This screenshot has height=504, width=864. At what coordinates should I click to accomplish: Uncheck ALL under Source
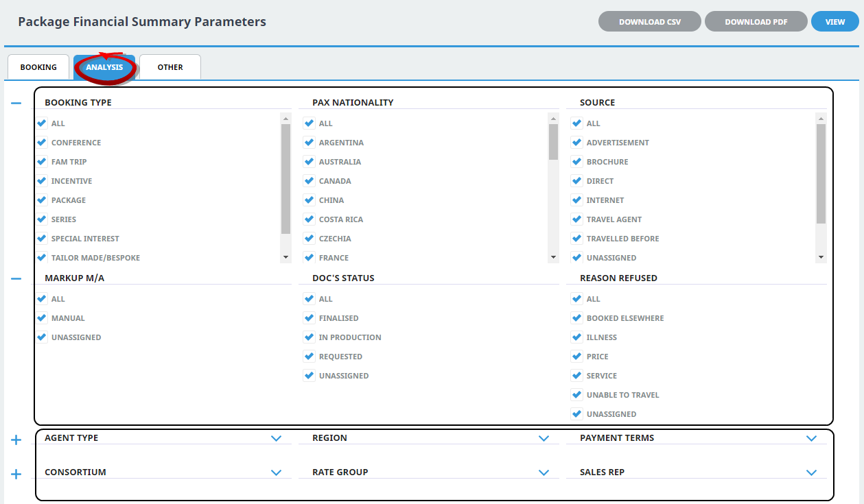tap(577, 123)
